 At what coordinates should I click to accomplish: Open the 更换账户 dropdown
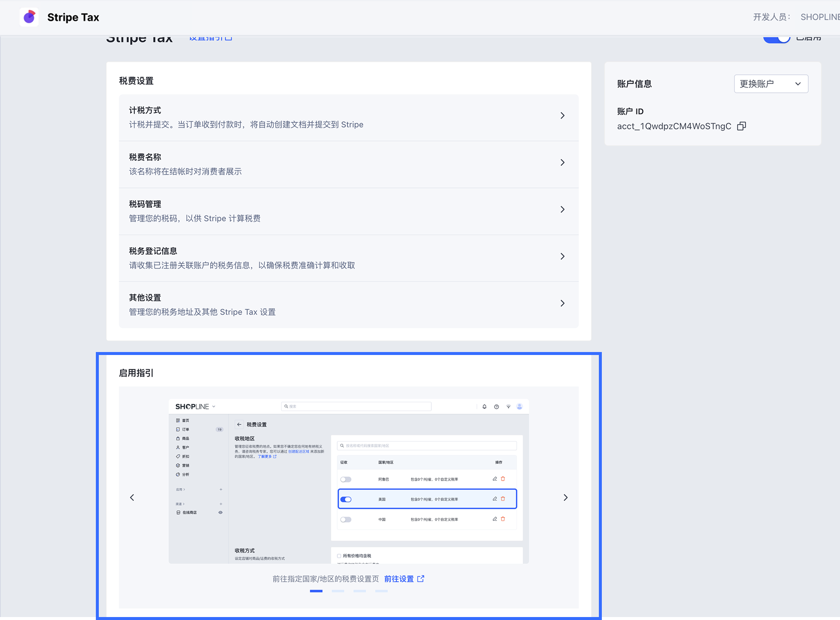coord(771,84)
